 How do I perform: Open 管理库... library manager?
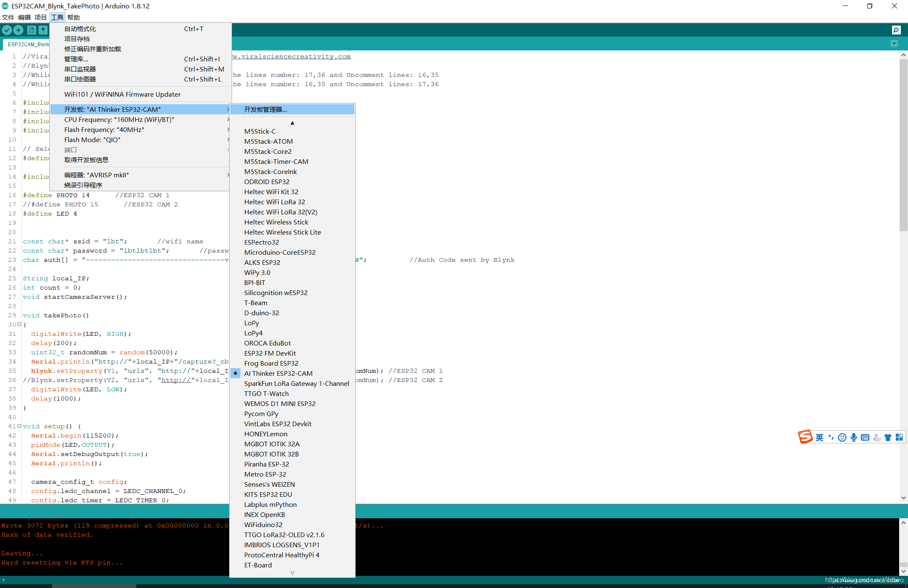[140, 59]
